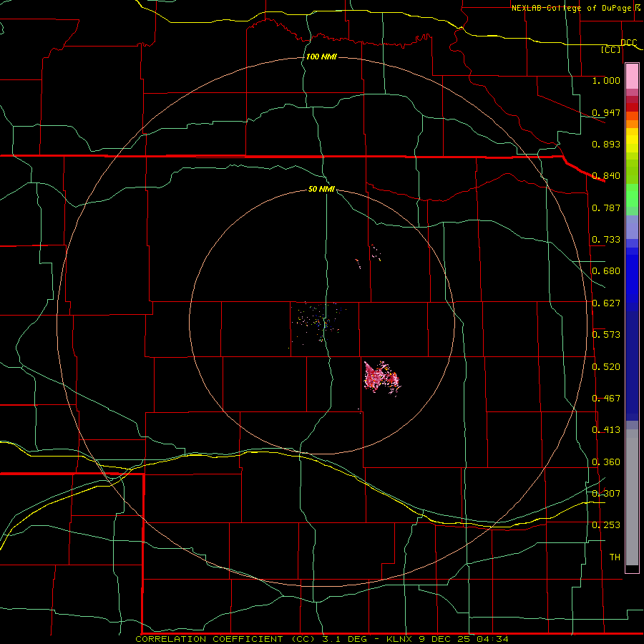Click the scattered multicolor echoes at radar center
Screen dimensions: 644x644
318,323
